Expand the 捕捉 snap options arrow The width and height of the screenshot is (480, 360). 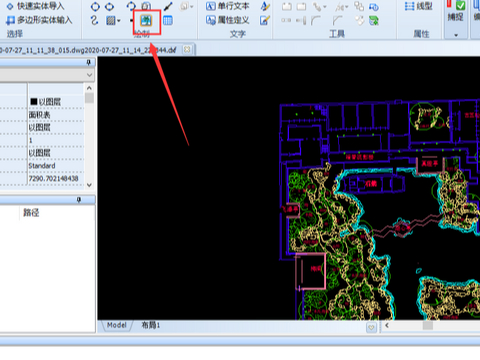[x=456, y=35]
